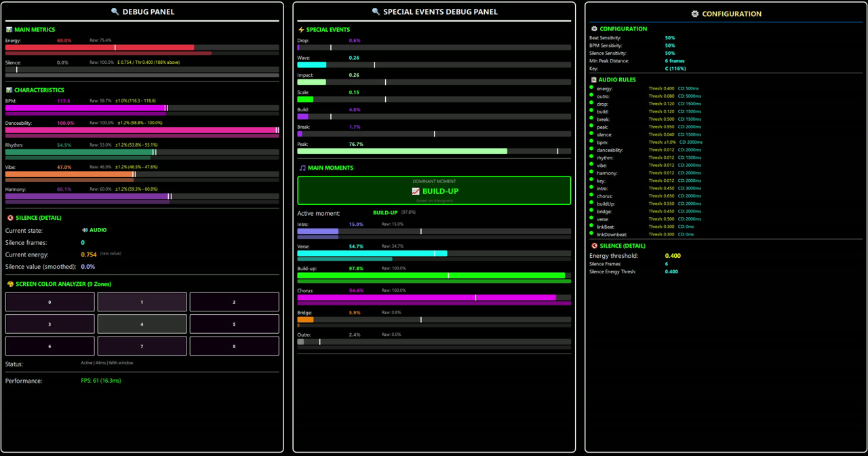Screen dimensions: 868x456
Task: Toggle the green dot for the outro rule
Action: pos(591,96)
